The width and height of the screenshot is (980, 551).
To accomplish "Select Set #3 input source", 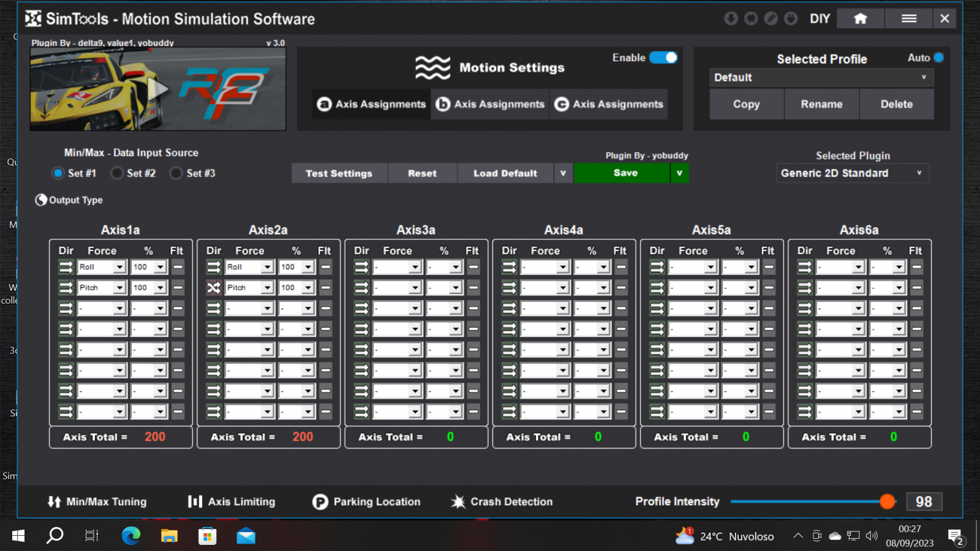I will coord(176,173).
